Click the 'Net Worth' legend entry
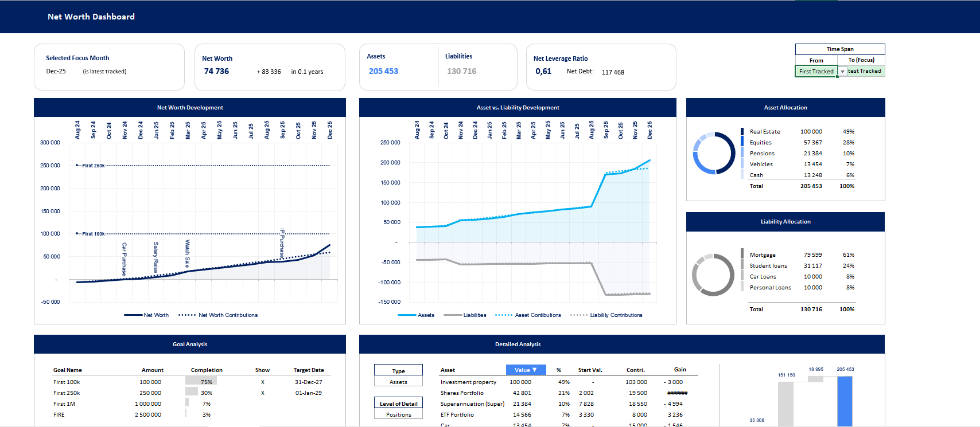The image size is (980, 427). (x=146, y=315)
